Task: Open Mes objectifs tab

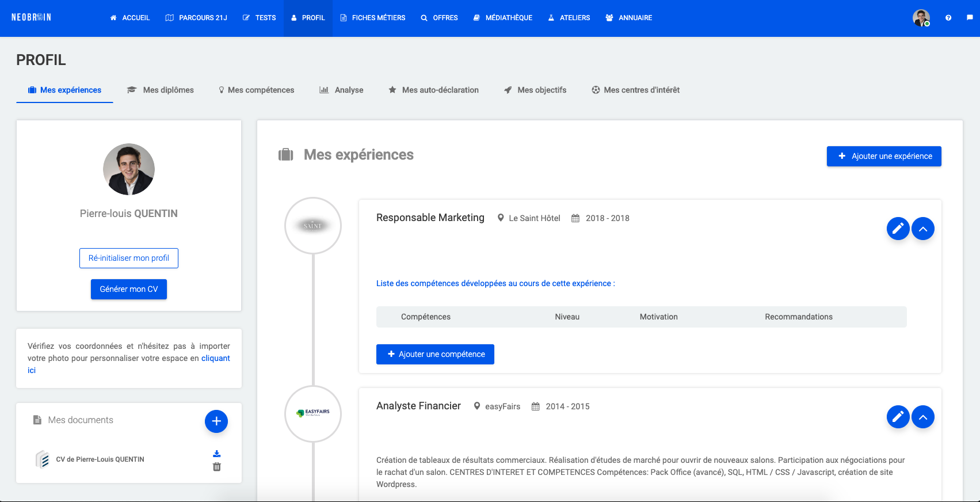Action: tap(535, 90)
